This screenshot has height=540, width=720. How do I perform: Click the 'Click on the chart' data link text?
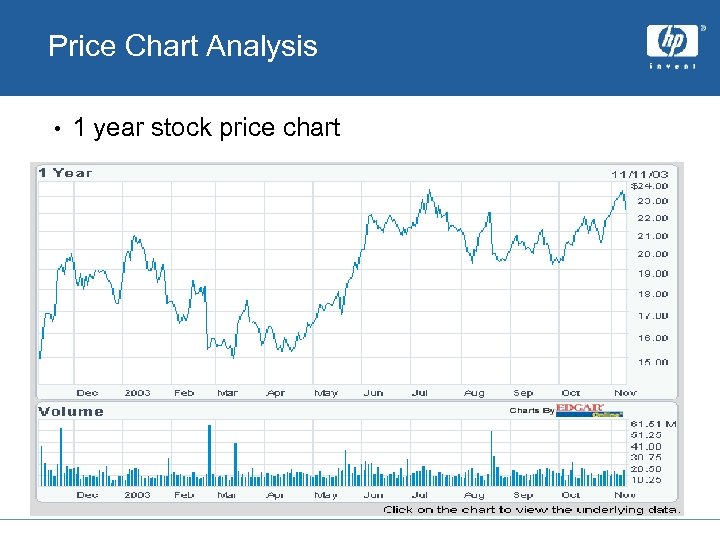(532, 509)
